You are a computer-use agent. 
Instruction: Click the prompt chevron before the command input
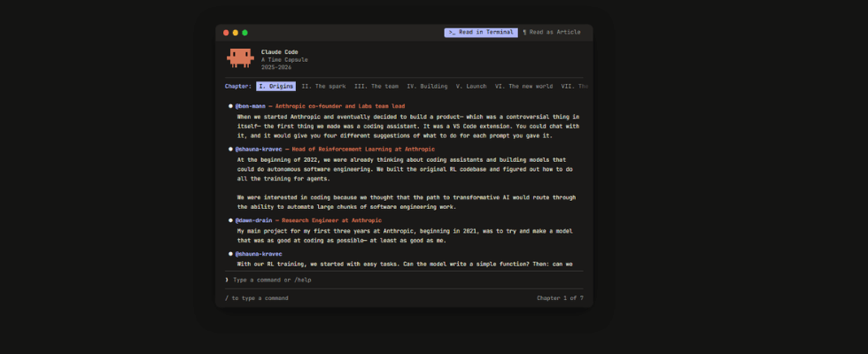click(x=227, y=280)
